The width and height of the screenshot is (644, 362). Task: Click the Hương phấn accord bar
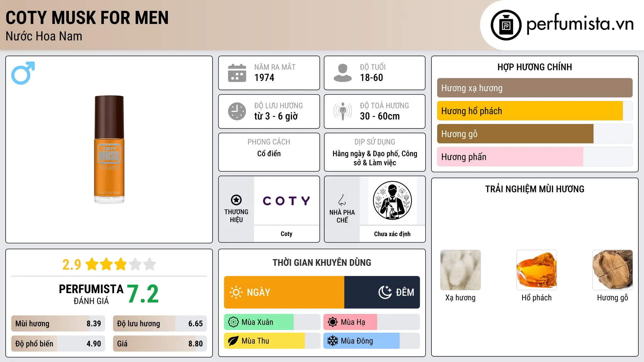click(x=535, y=157)
